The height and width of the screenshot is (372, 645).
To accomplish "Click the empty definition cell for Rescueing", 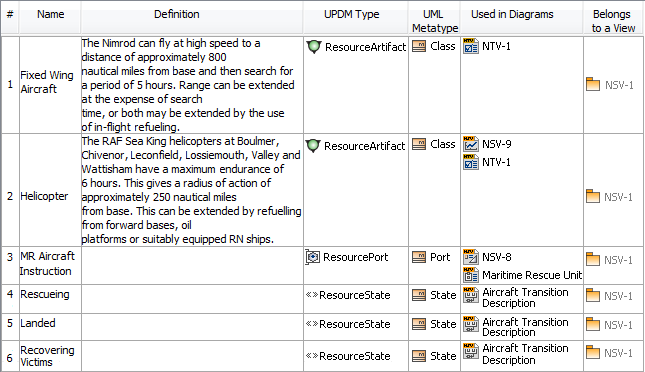I will 193,299.
